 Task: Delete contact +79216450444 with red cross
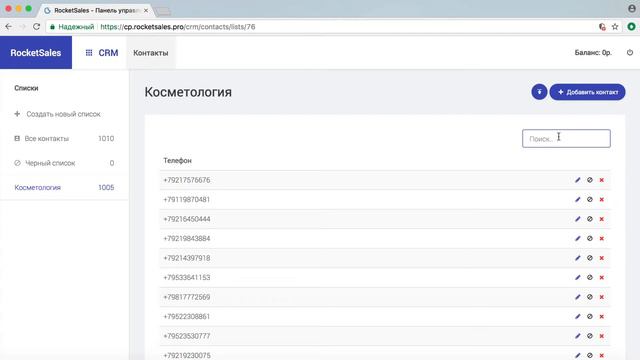pyautogui.click(x=602, y=219)
